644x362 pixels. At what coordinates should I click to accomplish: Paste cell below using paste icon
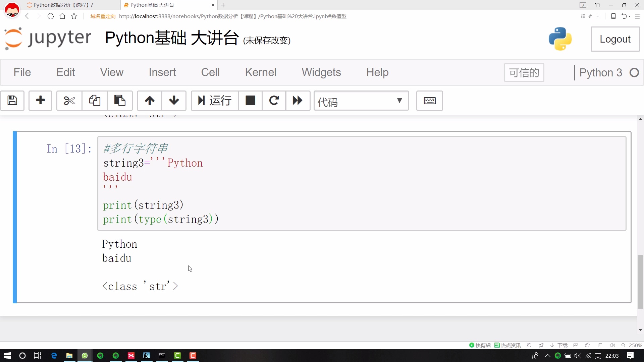(119, 101)
